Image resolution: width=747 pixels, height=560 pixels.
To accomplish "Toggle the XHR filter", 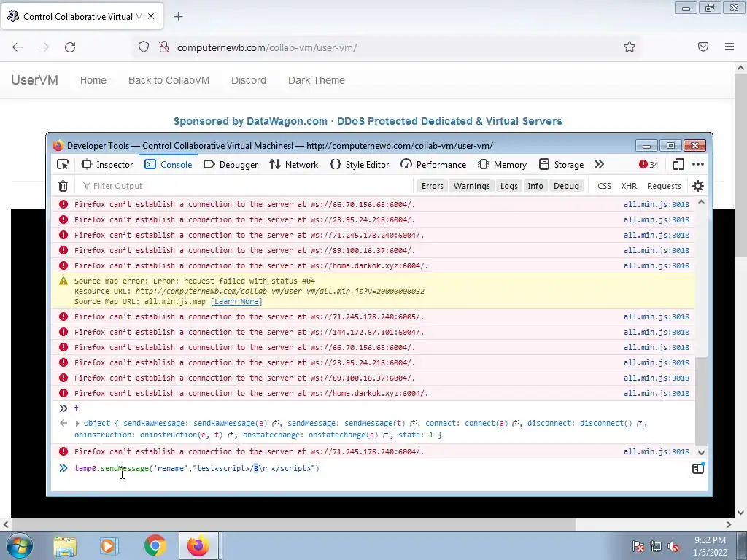I will point(629,186).
